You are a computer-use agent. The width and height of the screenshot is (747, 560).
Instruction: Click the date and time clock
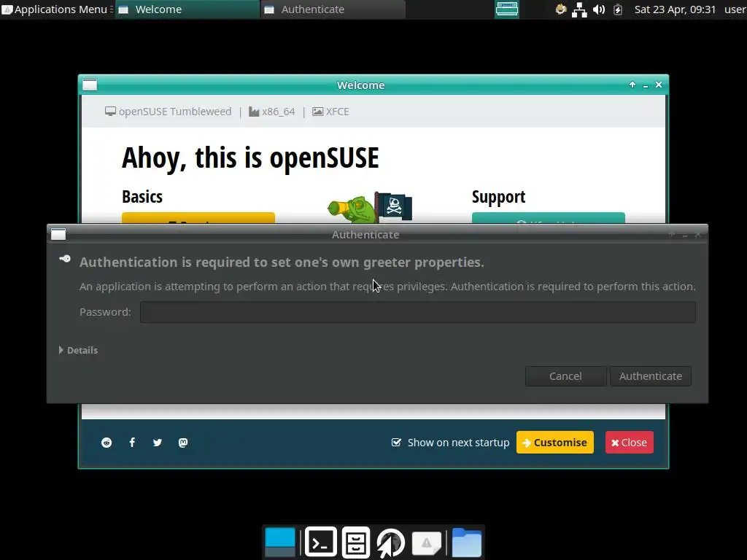tap(675, 9)
